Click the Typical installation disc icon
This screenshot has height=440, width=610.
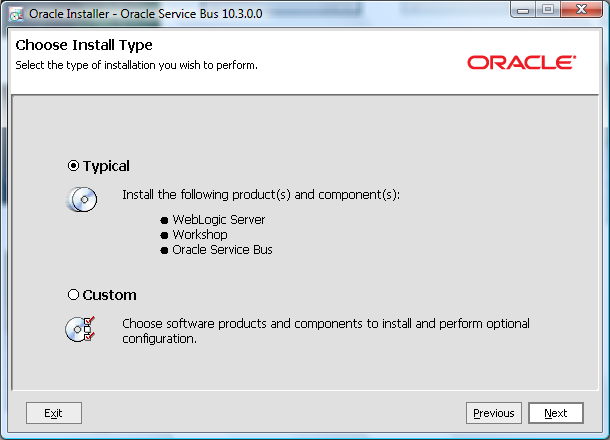click(82, 199)
